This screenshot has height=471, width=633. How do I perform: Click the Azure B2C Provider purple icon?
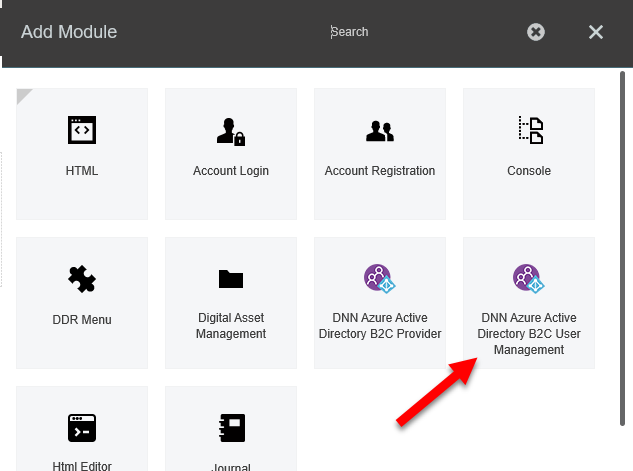click(379, 278)
